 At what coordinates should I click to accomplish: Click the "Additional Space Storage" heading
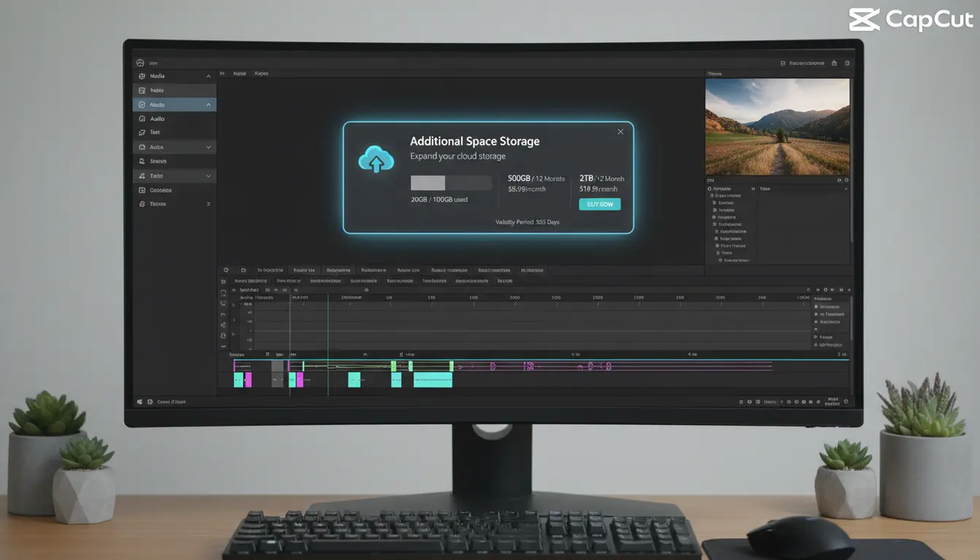click(475, 141)
